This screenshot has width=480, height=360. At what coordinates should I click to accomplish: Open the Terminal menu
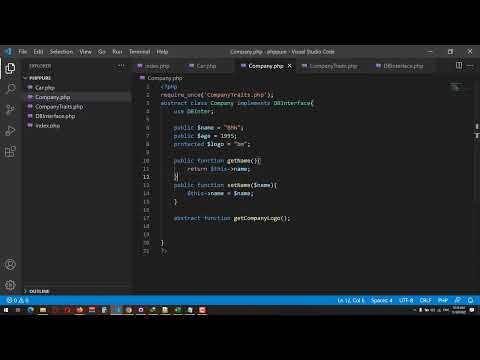pyautogui.click(x=139, y=52)
